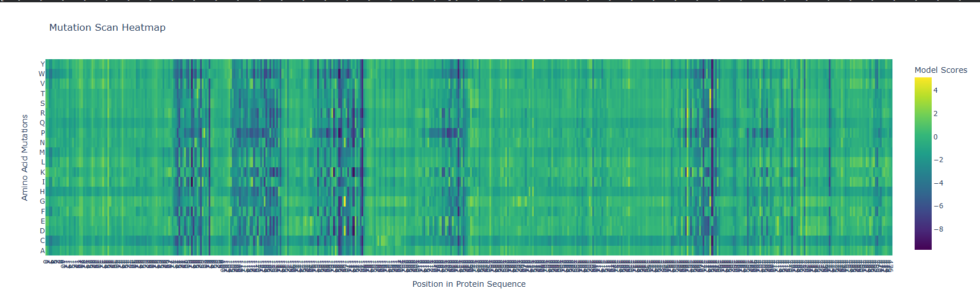Click y-axis tick label V
This screenshot has width=980, height=301.
click(42, 84)
